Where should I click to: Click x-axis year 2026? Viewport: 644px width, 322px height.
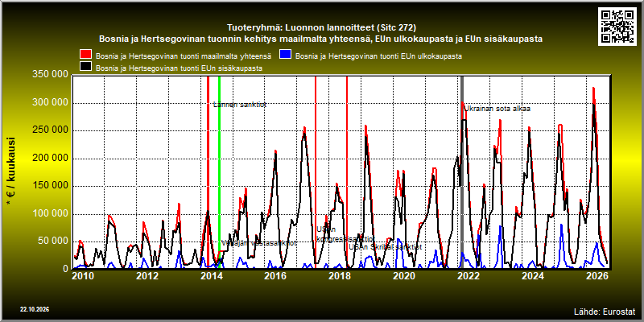[596, 276]
